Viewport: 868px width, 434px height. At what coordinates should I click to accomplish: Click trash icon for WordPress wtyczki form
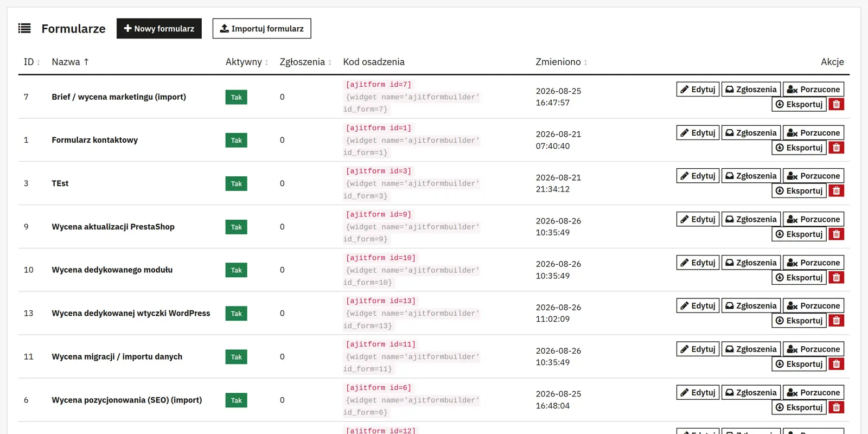coord(837,321)
